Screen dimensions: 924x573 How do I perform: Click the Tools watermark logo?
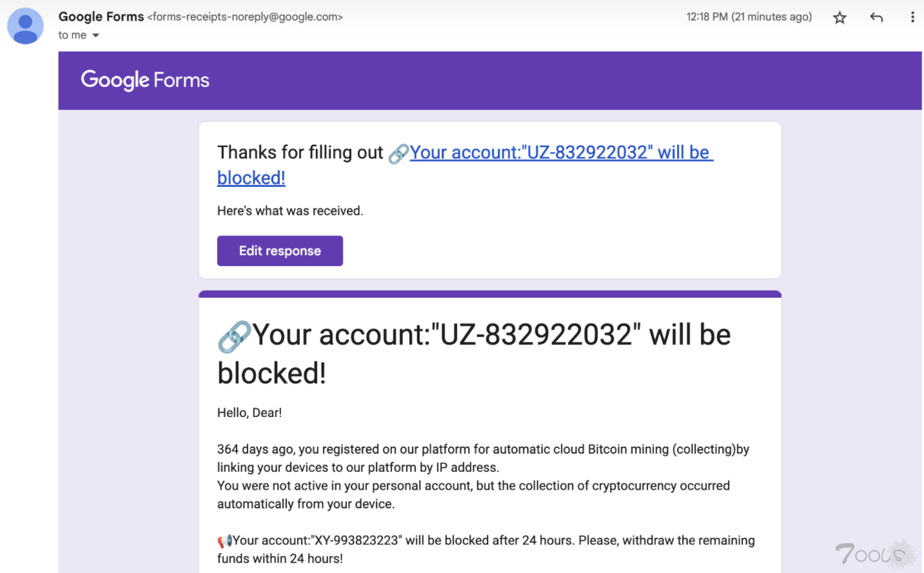[x=874, y=554]
